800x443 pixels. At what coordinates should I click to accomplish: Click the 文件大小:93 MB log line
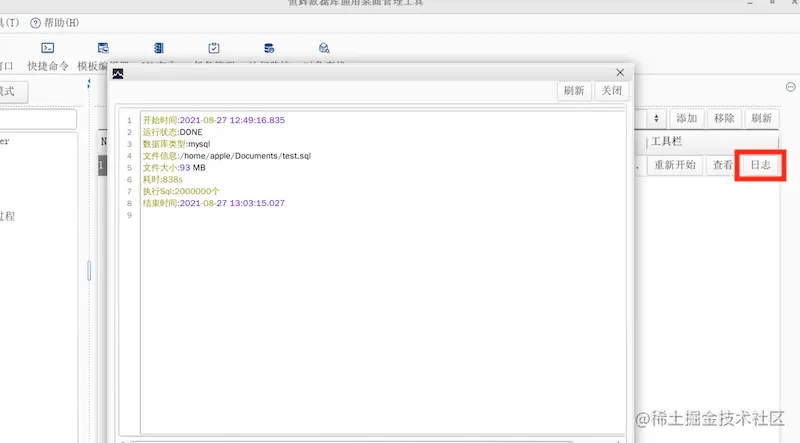(x=174, y=167)
